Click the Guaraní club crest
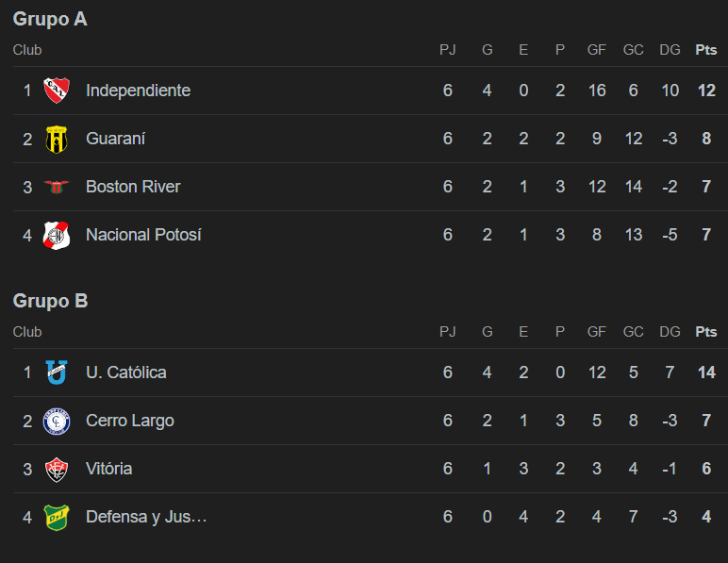Image resolution: width=728 pixels, height=563 pixels. [57, 139]
